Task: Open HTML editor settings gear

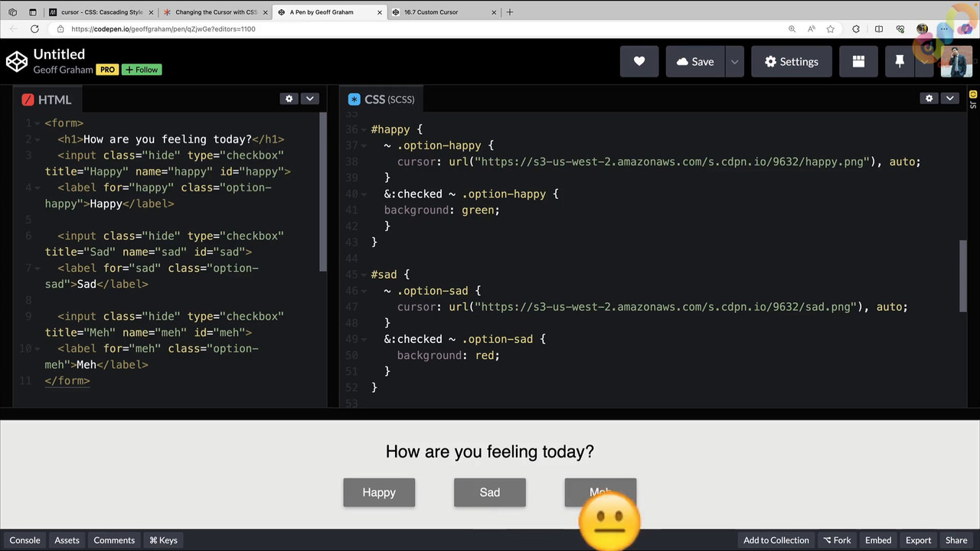Action: pos(289,99)
